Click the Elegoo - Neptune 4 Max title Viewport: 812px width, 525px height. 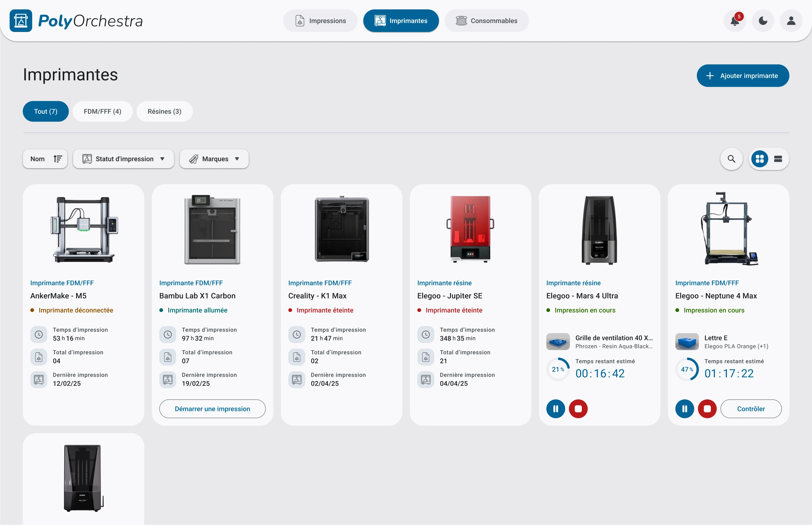click(716, 296)
